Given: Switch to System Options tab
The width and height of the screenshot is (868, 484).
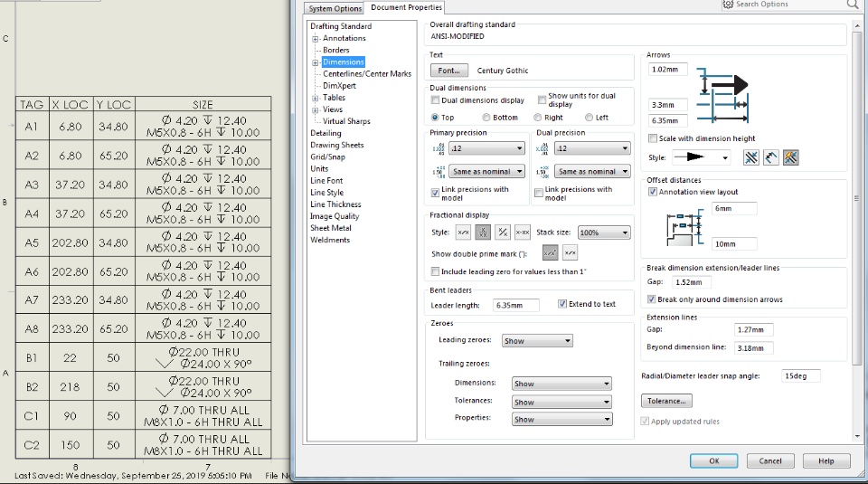Looking at the screenshot, I should 335,8.
